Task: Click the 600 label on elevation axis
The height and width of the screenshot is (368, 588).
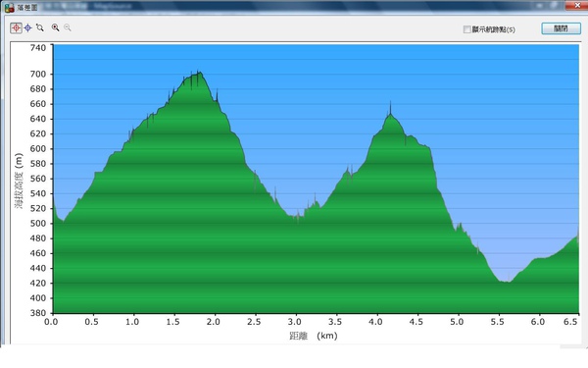Action: 38,149
